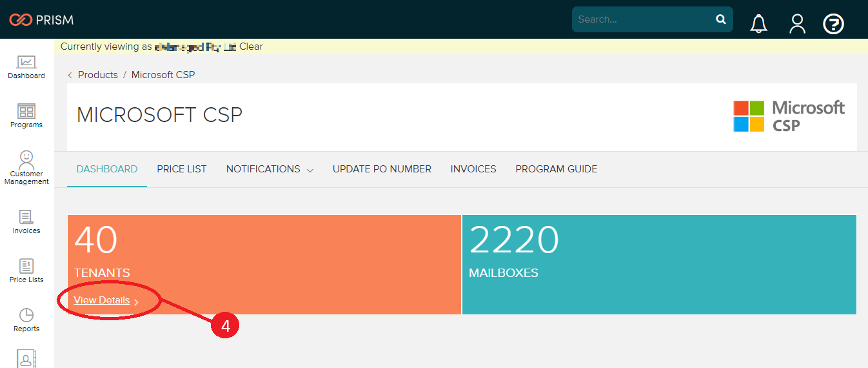This screenshot has width=868, height=368.
Task: Clear the currently viewed customer
Action: tap(251, 46)
